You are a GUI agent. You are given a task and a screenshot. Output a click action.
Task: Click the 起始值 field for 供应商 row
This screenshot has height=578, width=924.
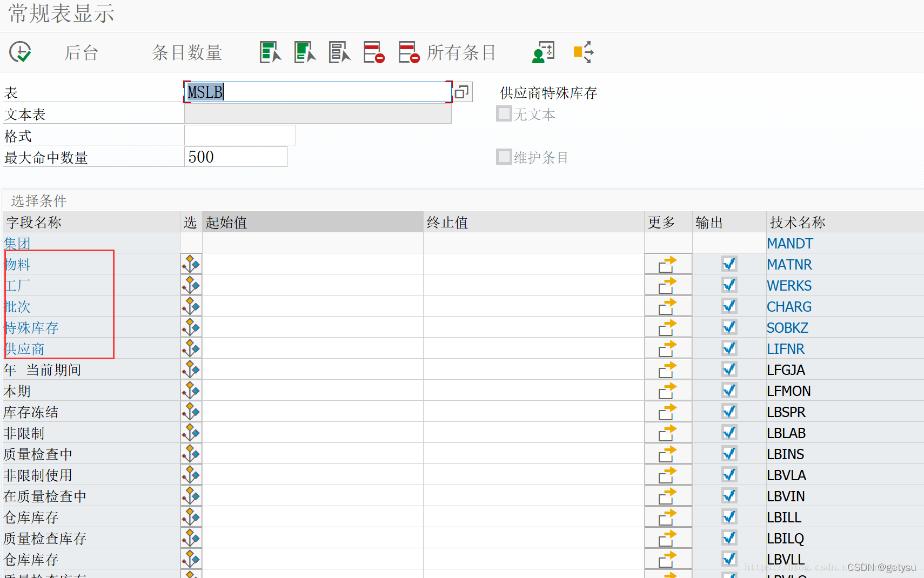coord(313,348)
